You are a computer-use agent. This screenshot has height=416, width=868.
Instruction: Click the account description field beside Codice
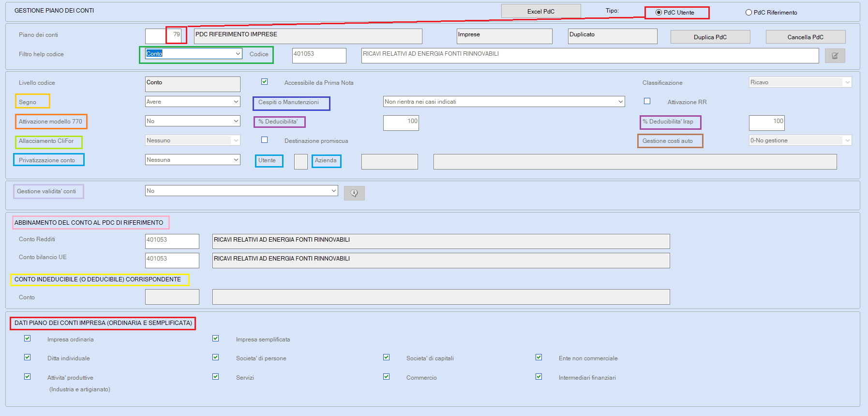coord(590,56)
